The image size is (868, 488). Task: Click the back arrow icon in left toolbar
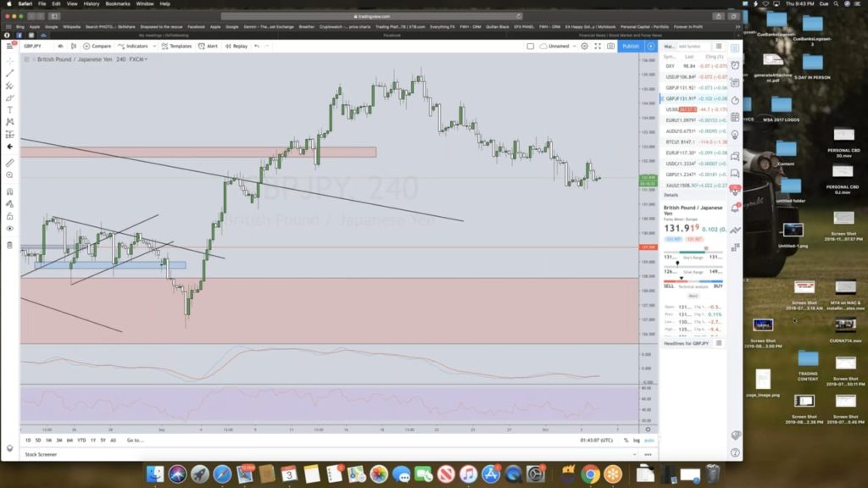pyautogui.click(x=10, y=147)
